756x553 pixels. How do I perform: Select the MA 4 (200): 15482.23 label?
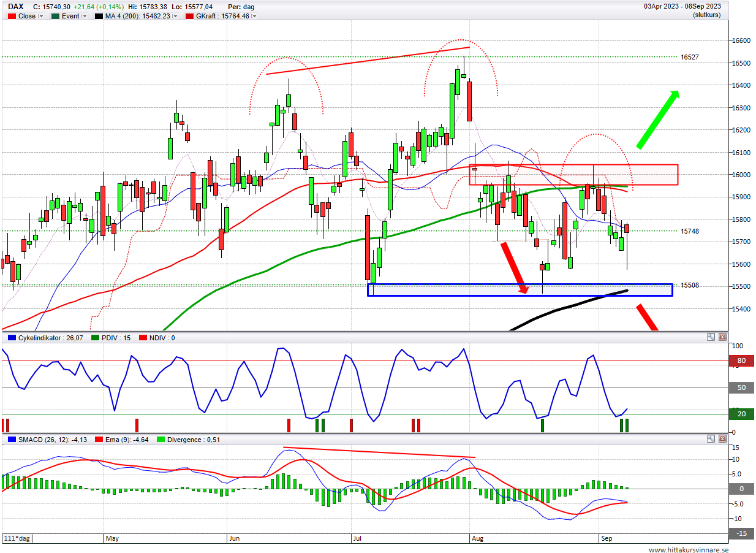tap(137, 17)
